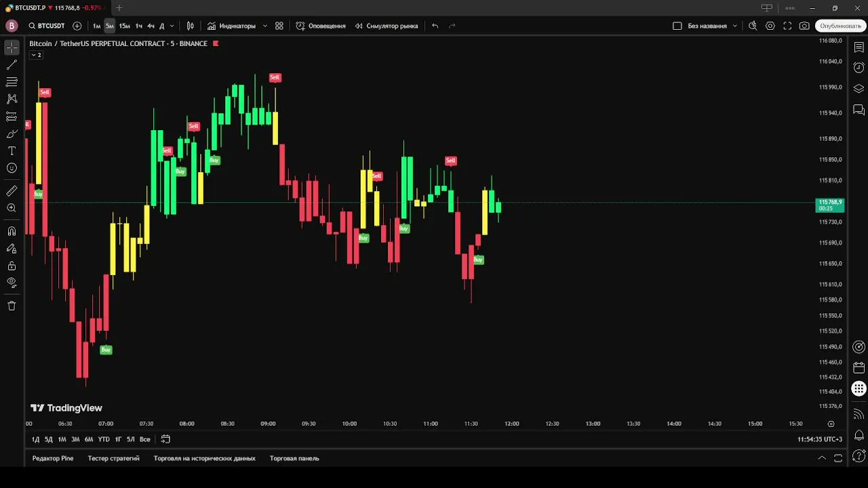Open Торговля на исторических данных tab

(x=205, y=458)
